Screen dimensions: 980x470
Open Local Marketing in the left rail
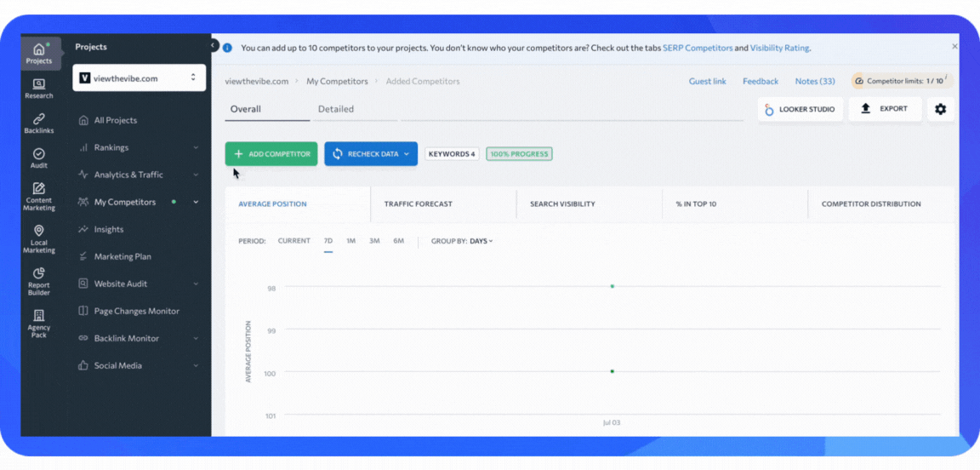point(39,239)
